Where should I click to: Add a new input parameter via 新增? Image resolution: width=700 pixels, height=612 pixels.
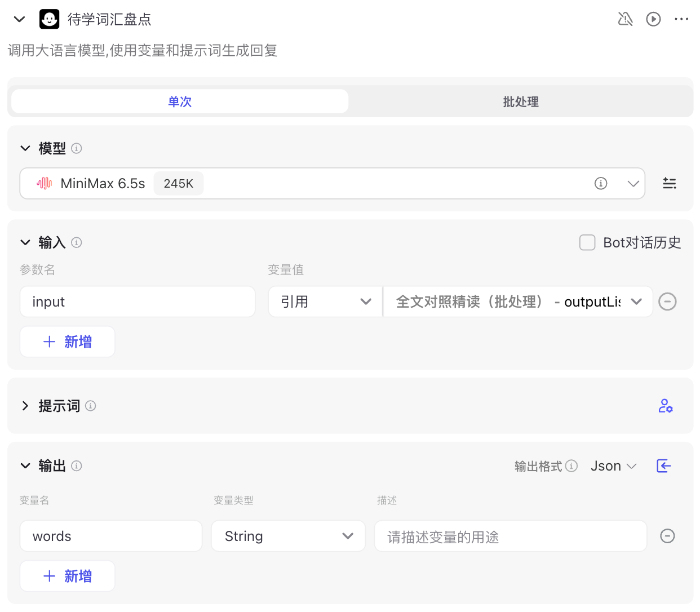coord(68,342)
